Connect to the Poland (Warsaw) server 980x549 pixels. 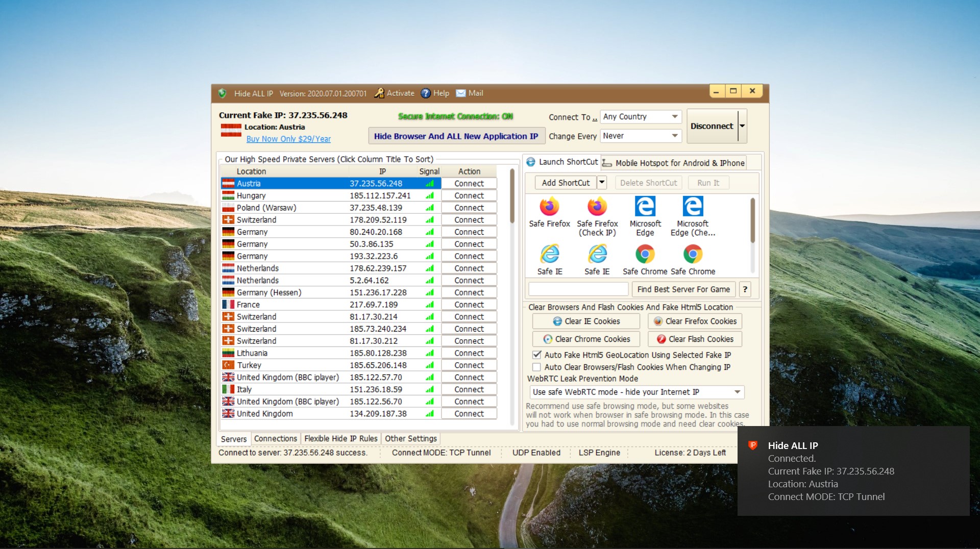(469, 208)
